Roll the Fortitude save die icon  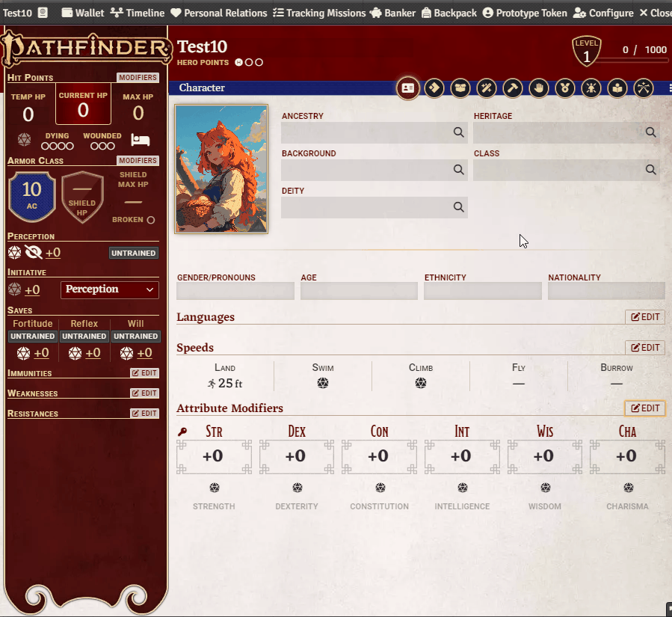(x=24, y=353)
